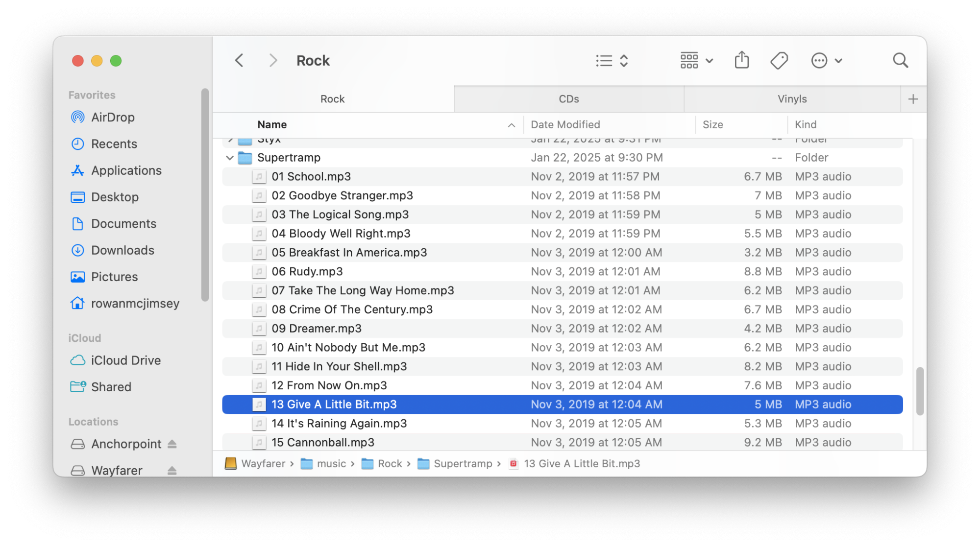Eject the Wayfarer volume
The image size is (980, 547).
[x=172, y=470]
